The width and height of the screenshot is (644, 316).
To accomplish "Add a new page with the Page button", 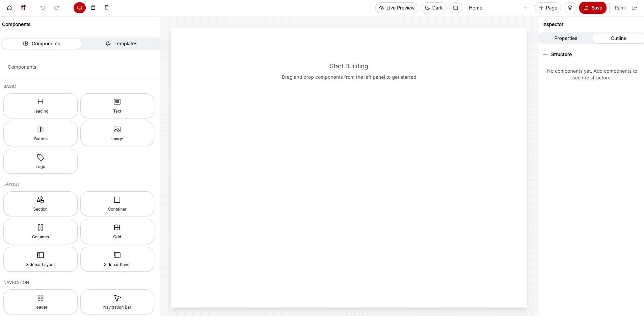I will click(548, 7).
